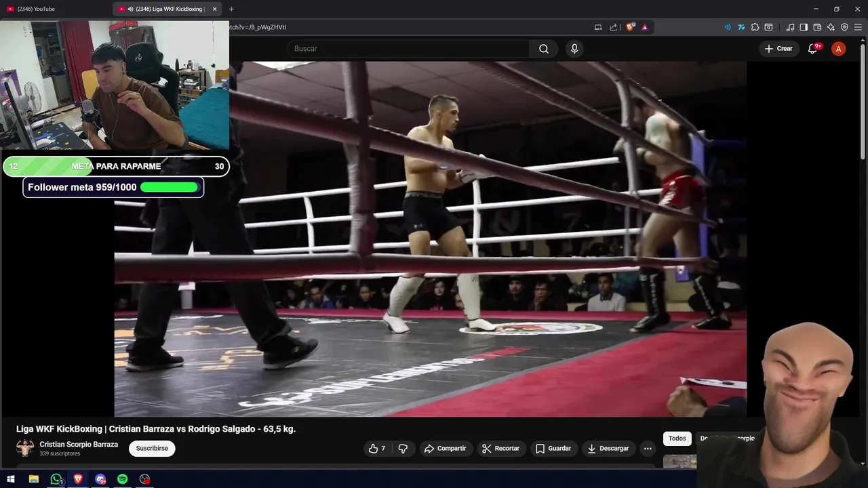Switch to the first YouTube tab
Image resolution: width=868 pixels, height=488 pixels.
click(x=54, y=9)
